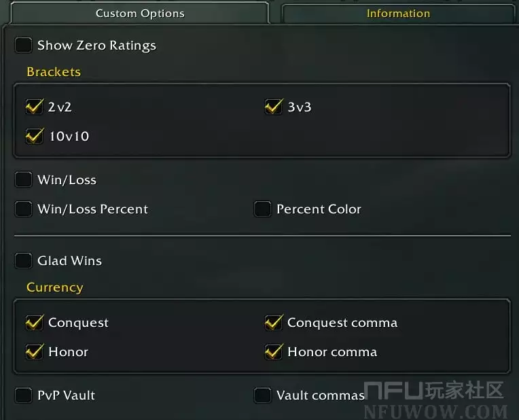Disable Conquest comma formatting
Image resolution: width=519 pixels, height=420 pixels.
tap(273, 323)
